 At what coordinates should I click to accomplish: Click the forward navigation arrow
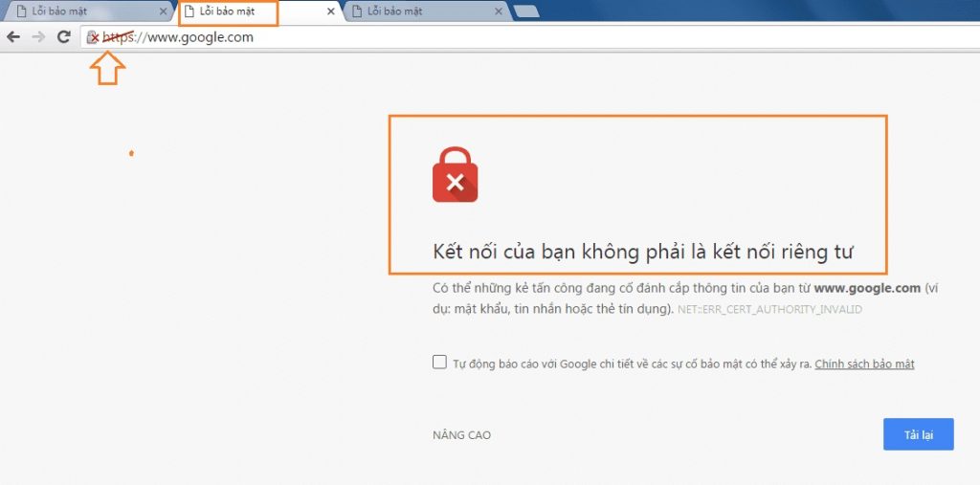38,37
